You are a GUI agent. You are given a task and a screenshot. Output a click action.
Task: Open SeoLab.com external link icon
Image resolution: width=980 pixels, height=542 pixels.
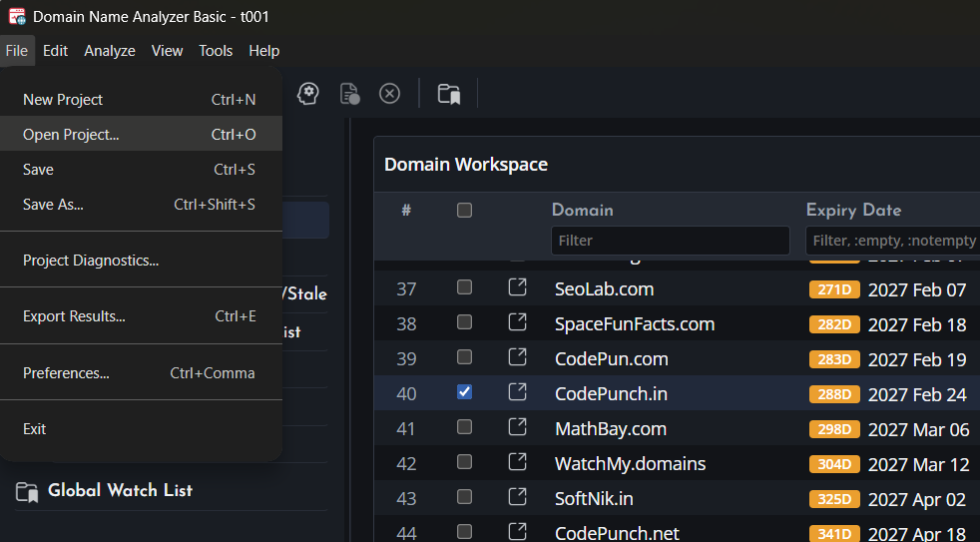click(518, 287)
